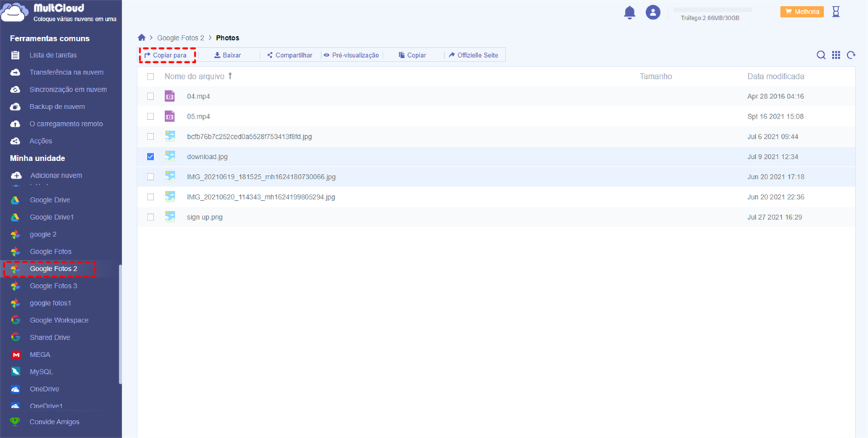Open file IMG_20210620_114343_mh1624199805294.jpg
Screen dimensions: 868x438
pyautogui.click(x=261, y=197)
